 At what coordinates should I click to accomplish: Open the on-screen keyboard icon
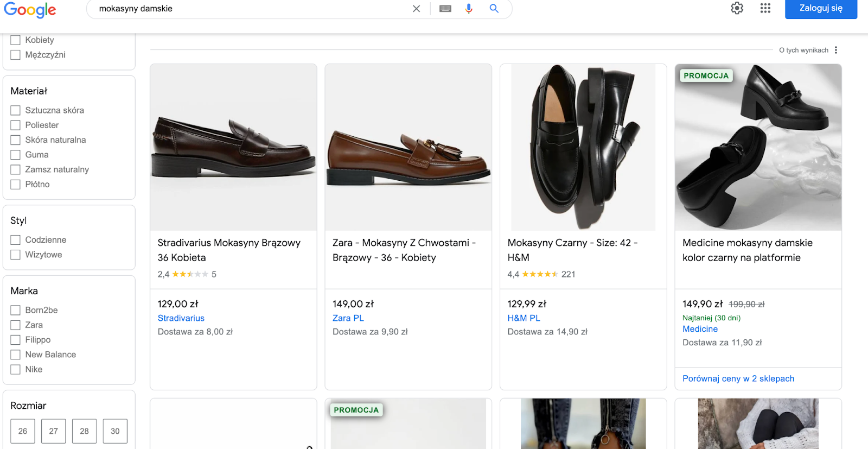[x=445, y=9]
